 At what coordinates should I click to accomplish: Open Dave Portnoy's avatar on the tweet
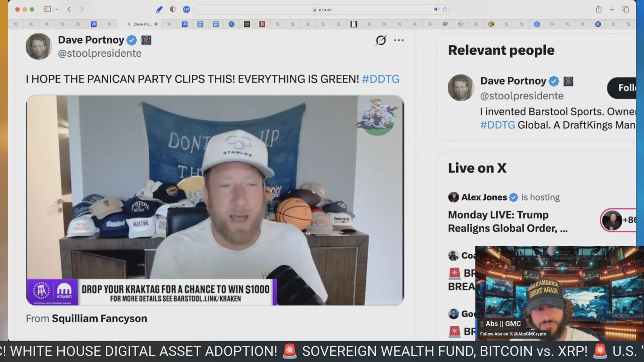[39, 46]
